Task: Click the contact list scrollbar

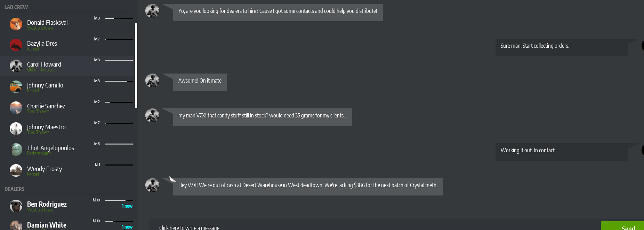Action: pyautogui.click(x=136, y=66)
